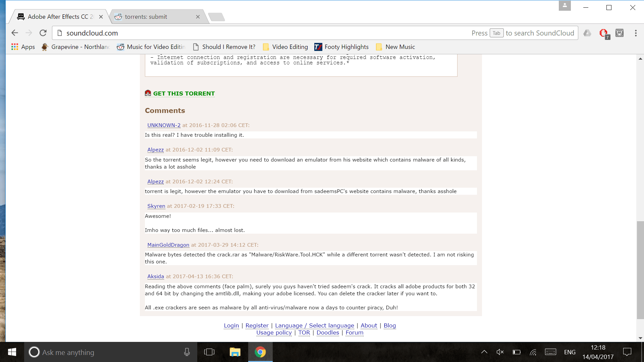Click the taskbar clock showing 12:18
The height and width of the screenshot is (362, 644).
[x=598, y=352]
